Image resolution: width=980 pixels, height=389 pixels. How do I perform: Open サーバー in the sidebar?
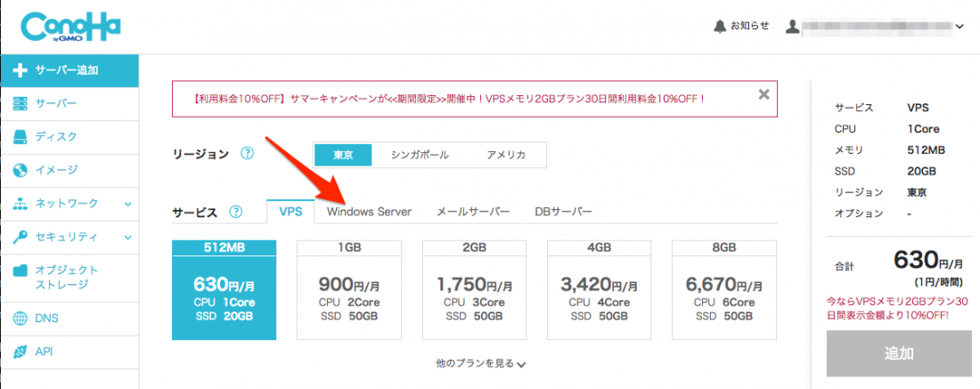click(69, 103)
